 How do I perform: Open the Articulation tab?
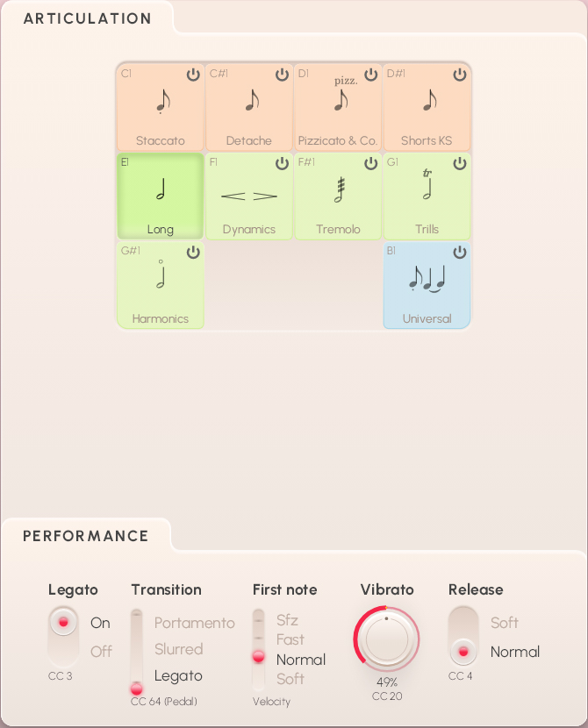(x=87, y=18)
